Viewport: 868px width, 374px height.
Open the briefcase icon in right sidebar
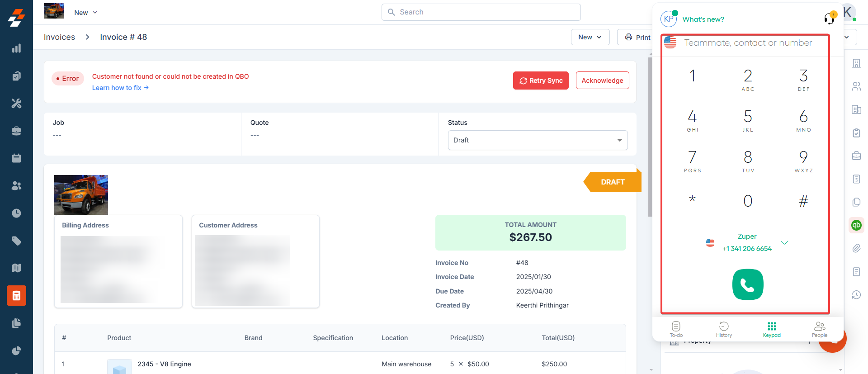pos(856,156)
